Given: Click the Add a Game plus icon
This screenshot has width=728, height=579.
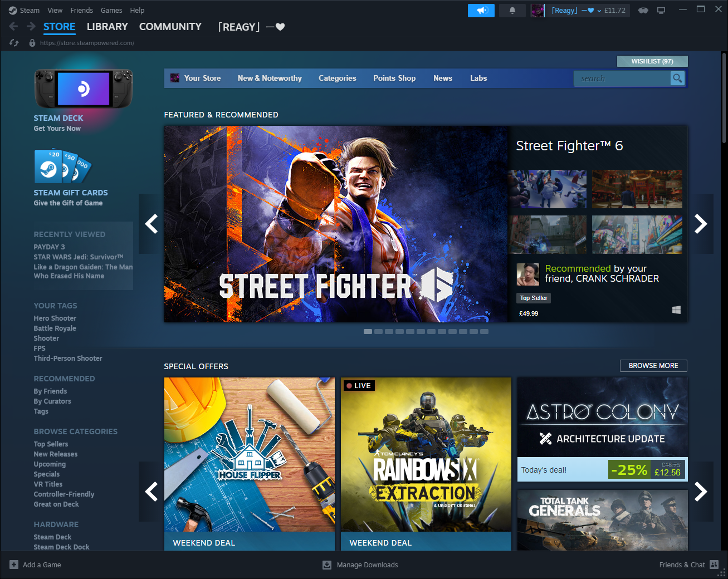Looking at the screenshot, I should 14,565.
